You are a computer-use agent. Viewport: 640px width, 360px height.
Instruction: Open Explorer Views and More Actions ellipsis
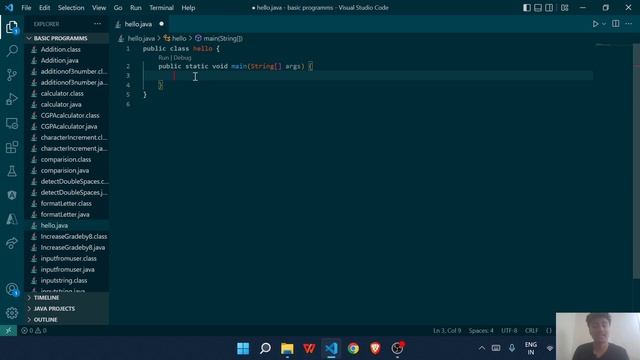pos(97,24)
